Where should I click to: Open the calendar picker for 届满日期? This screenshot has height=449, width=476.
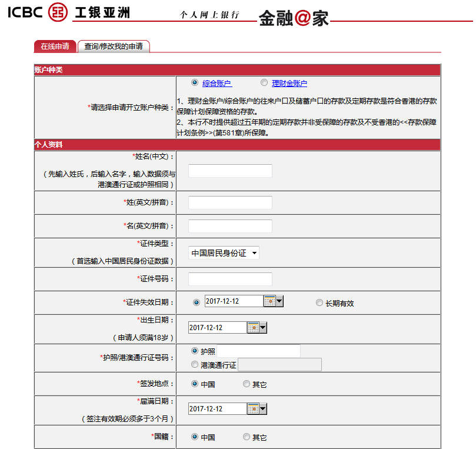254,408
